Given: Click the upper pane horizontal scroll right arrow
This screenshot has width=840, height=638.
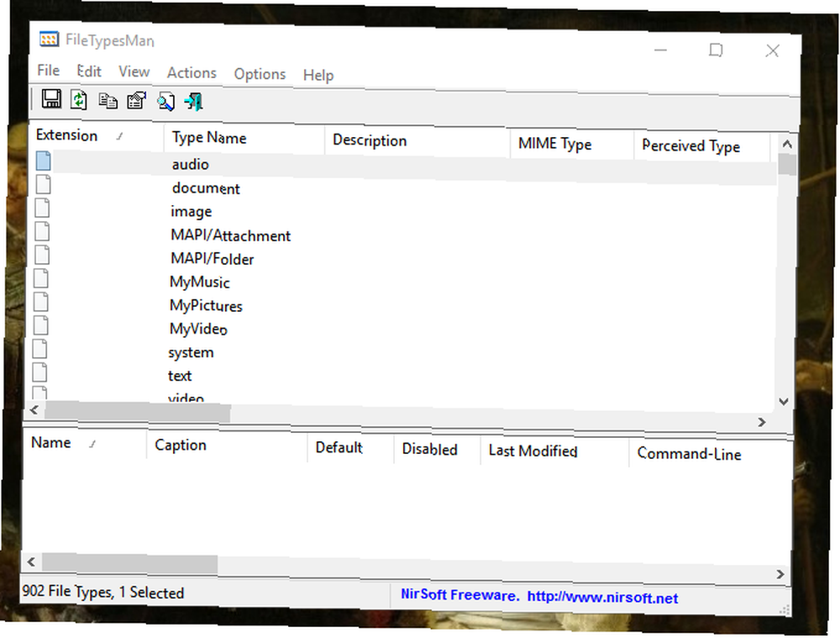Looking at the screenshot, I should 762,423.
